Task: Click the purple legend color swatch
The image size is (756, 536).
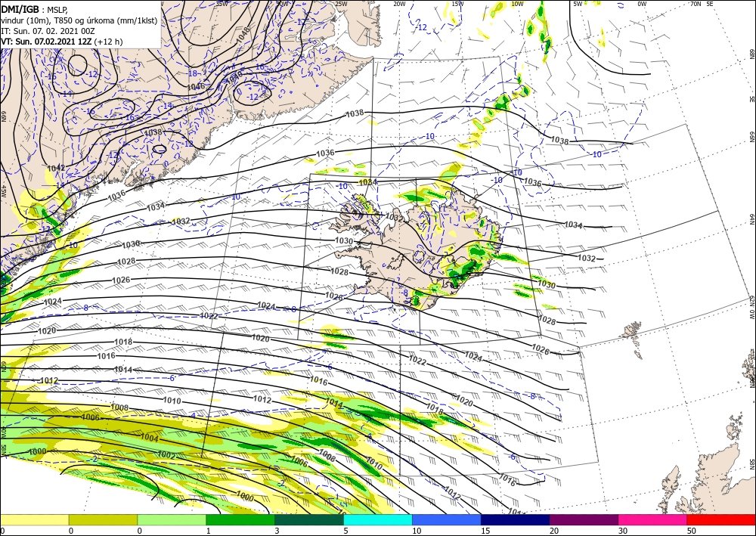Action: pos(584,519)
